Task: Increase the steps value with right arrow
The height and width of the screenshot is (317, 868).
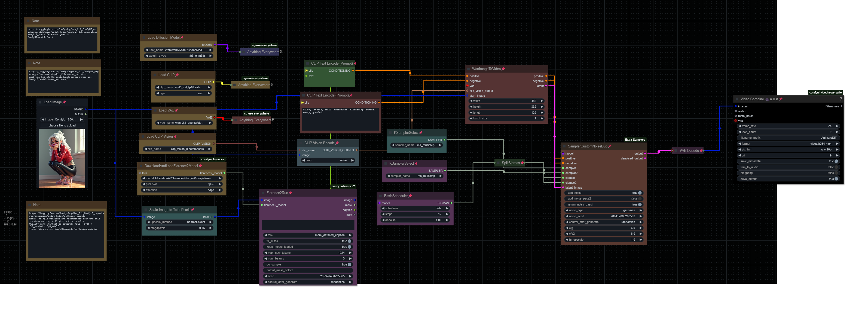Action: tap(447, 214)
